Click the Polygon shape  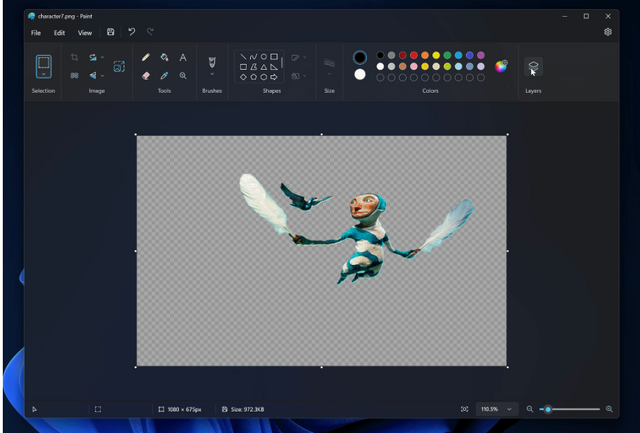tap(253, 67)
